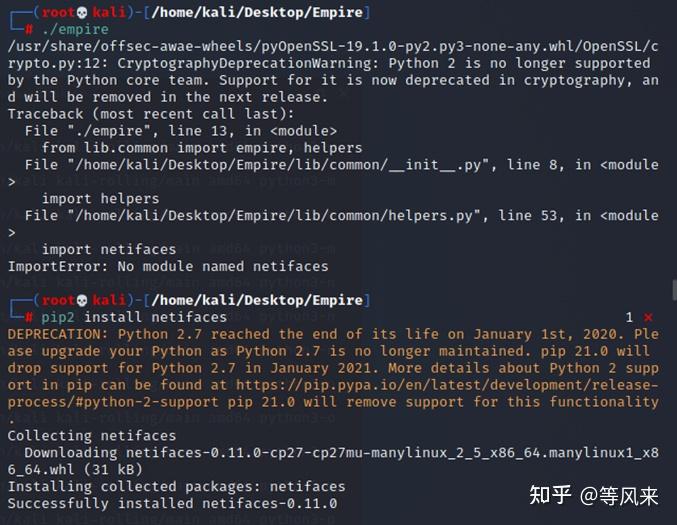Viewport: 677px width, 525px height.
Task: Click the Traceback (most recent call last) line
Action: point(151,114)
